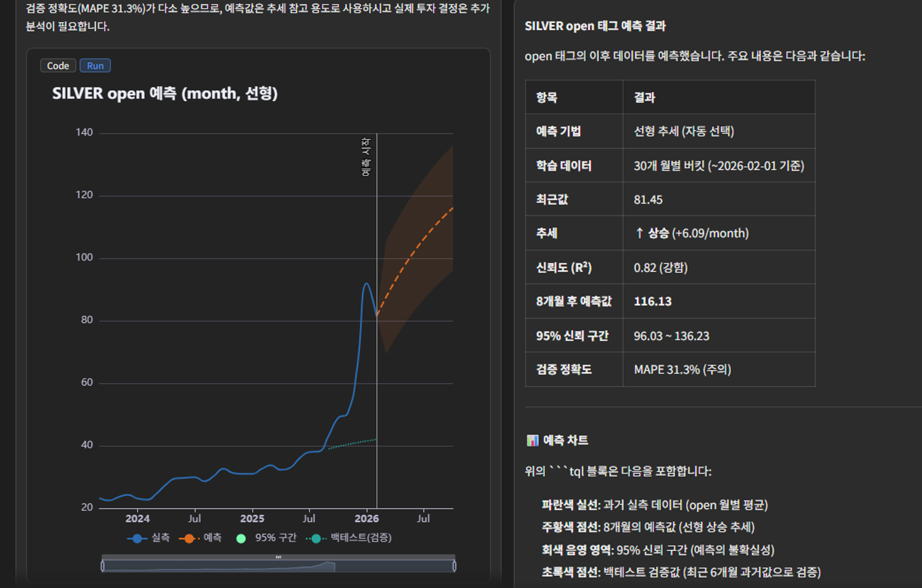This screenshot has height=588, width=922.
Task: Toggle the 95% 구간 legend item
Action: pos(266,538)
